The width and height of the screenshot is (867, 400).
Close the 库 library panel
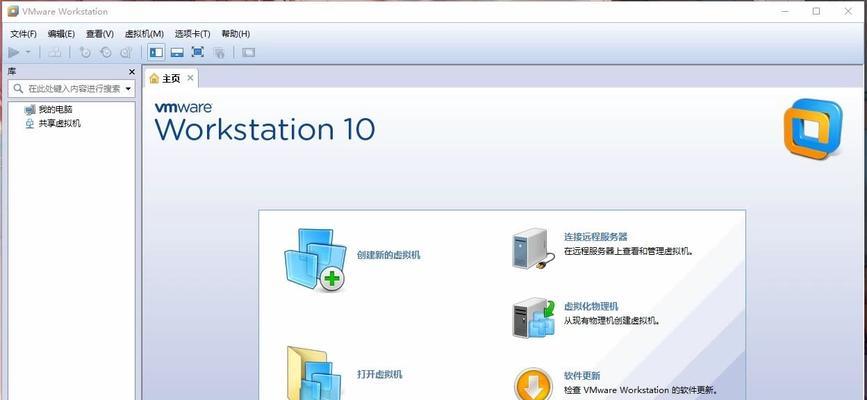coord(132,72)
